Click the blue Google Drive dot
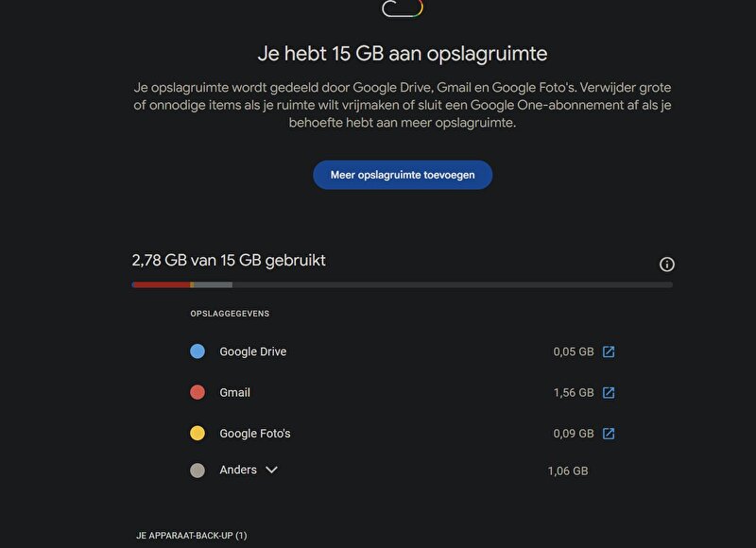The width and height of the screenshot is (756, 548). (198, 351)
